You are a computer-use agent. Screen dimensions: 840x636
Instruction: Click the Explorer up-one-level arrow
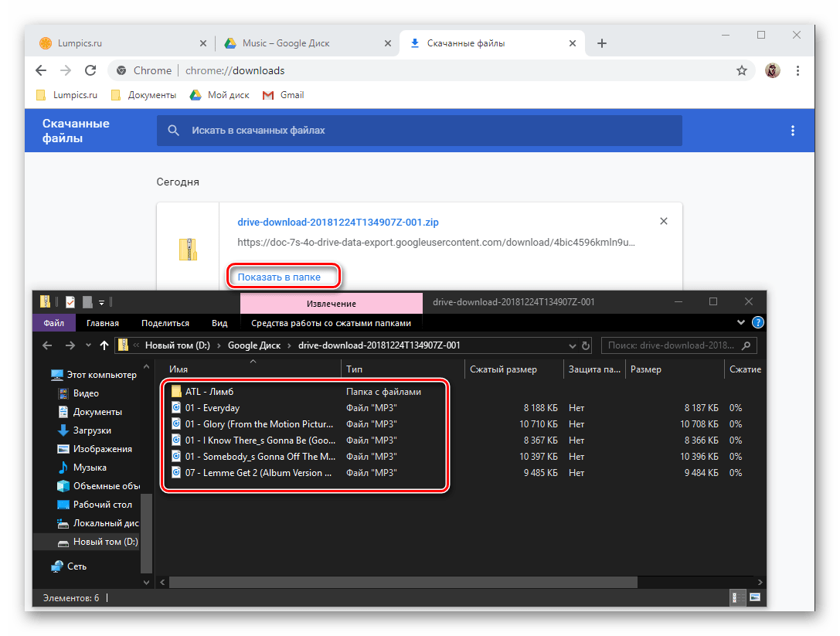[104, 345]
